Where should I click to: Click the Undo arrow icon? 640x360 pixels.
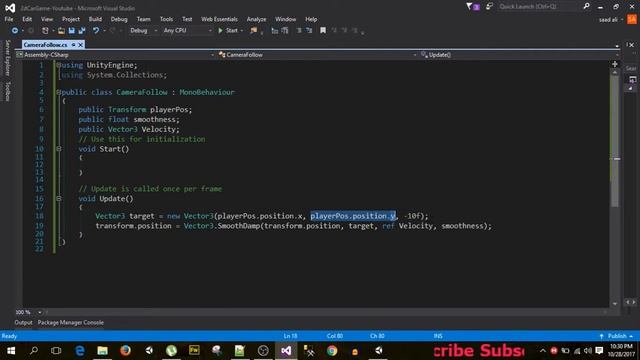pyautogui.click(x=96, y=31)
